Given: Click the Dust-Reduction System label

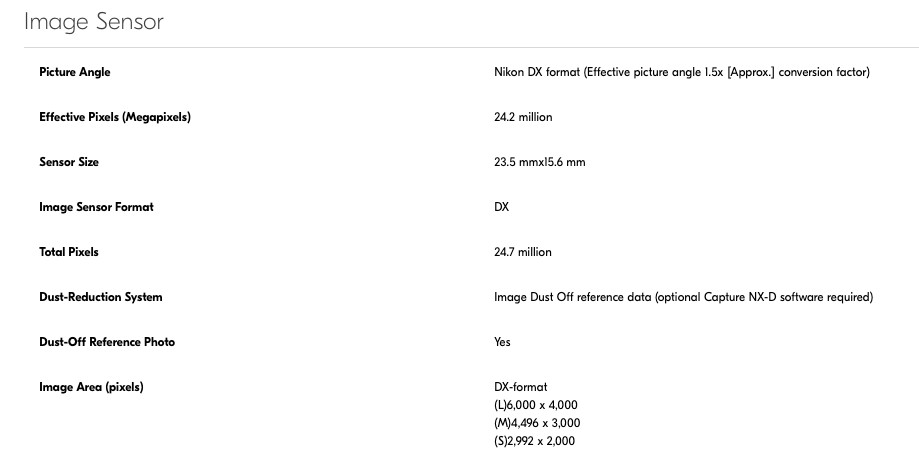Looking at the screenshot, I should [101, 297].
